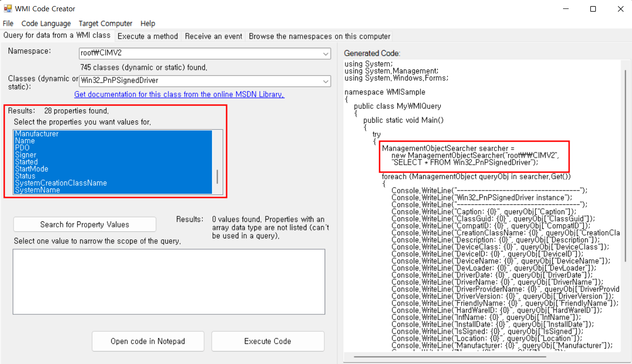632x364 pixels.
Task: Click the 0 values found results text
Action: pos(271,227)
